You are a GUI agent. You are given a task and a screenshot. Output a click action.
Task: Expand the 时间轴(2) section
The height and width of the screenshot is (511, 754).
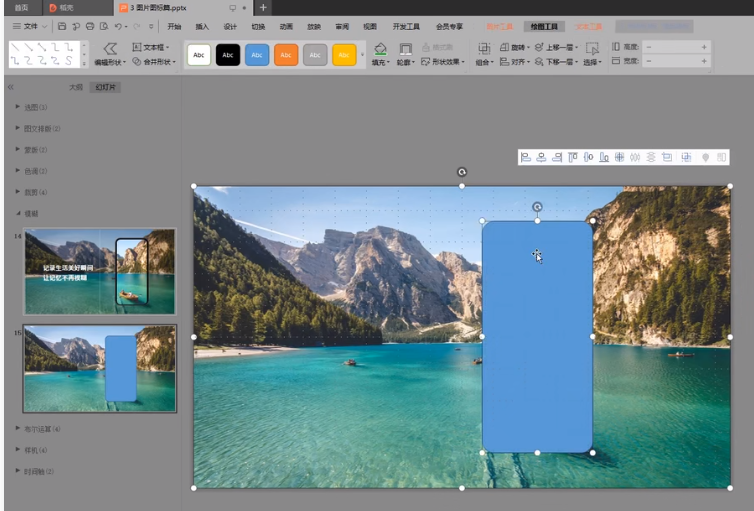point(18,471)
